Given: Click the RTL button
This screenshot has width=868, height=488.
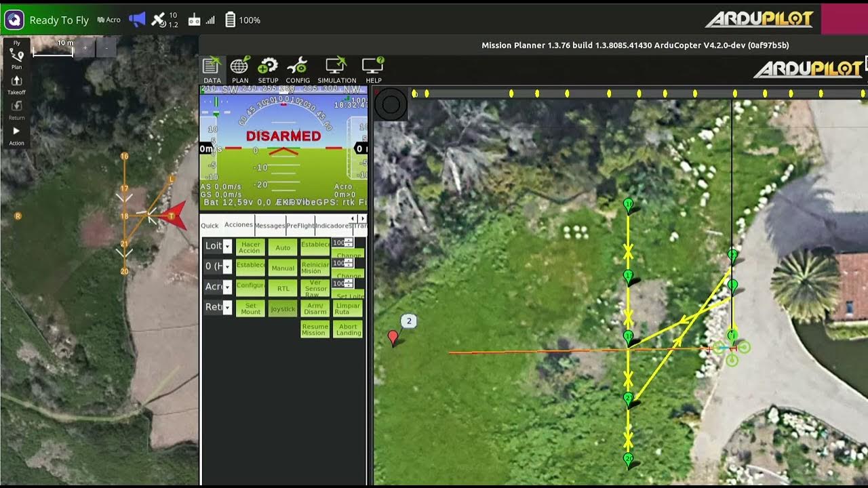Looking at the screenshot, I should pos(283,288).
